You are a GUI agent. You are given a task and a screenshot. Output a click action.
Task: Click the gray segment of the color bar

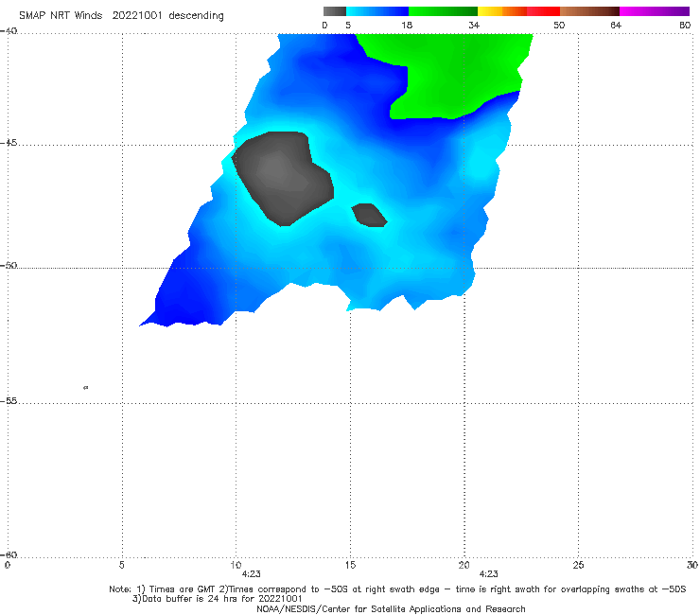tap(334, 11)
